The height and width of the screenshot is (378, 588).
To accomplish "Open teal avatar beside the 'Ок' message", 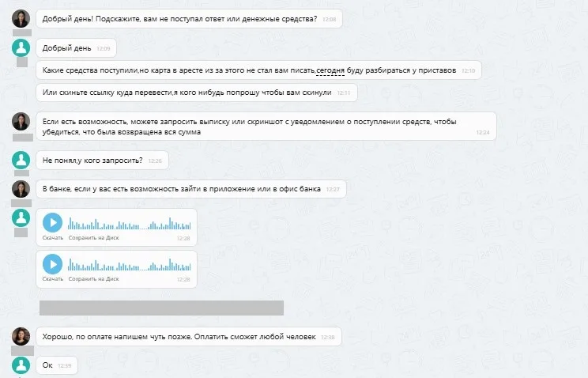I will coord(21,365).
